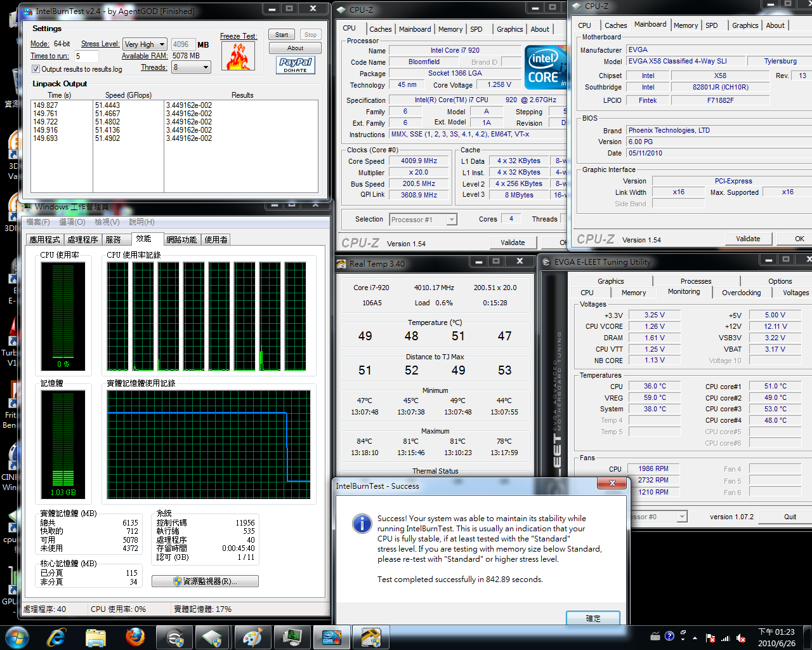Click the Intel Core i7 logo in CPU-Z
The image size is (812, 650).
pos(545,67)
